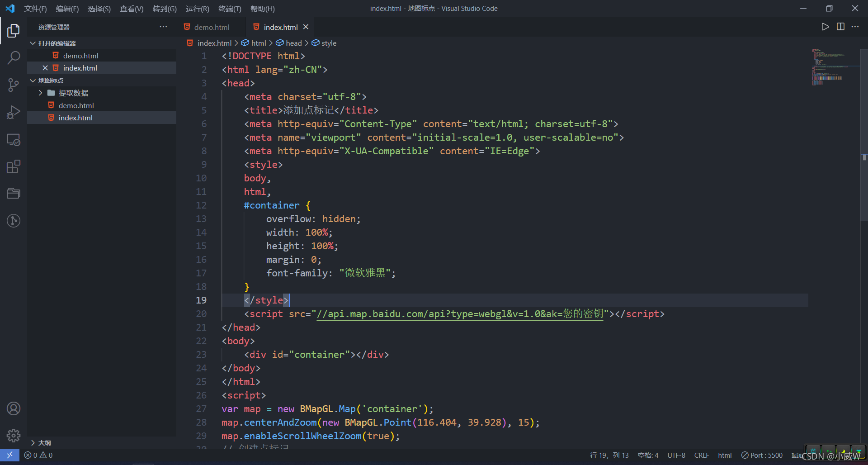Viewport: 868px width, 465px height.
Task: Click line number 19 in gutter
Action: pyautogui.click(x=201, y=300)
